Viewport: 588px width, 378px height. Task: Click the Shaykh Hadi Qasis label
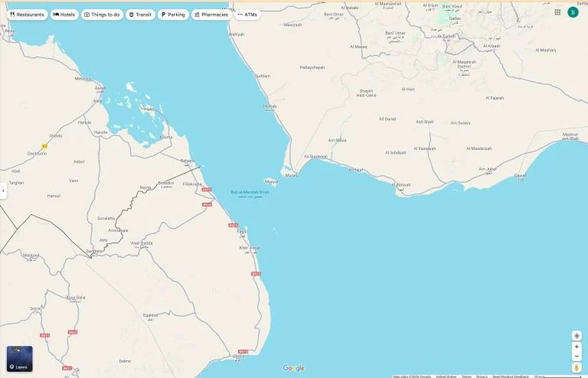(367, 93)
